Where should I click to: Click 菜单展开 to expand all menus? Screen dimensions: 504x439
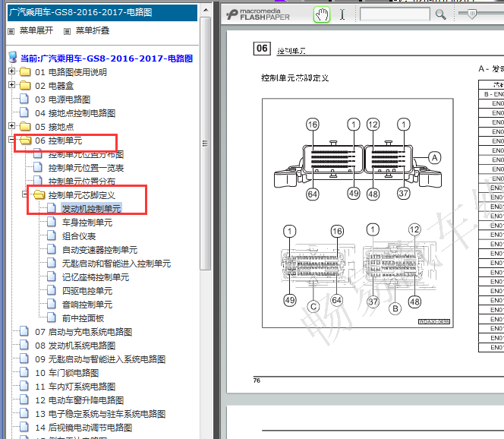tap(36, 30)
